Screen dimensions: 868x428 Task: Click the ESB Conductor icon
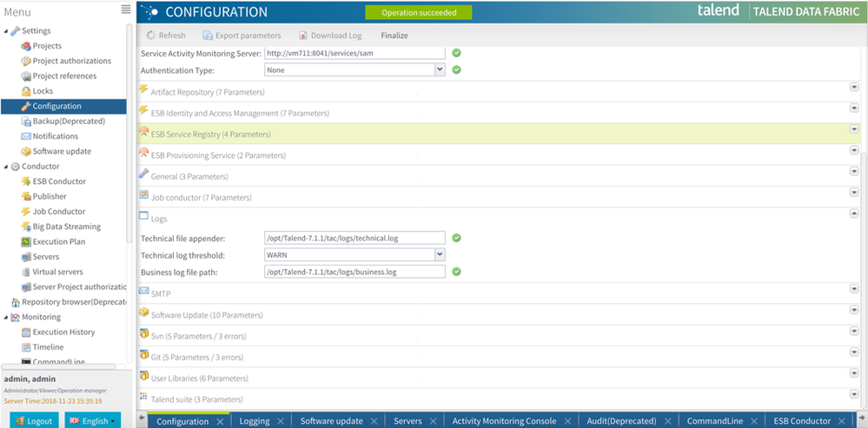click(x=26, y=181)
